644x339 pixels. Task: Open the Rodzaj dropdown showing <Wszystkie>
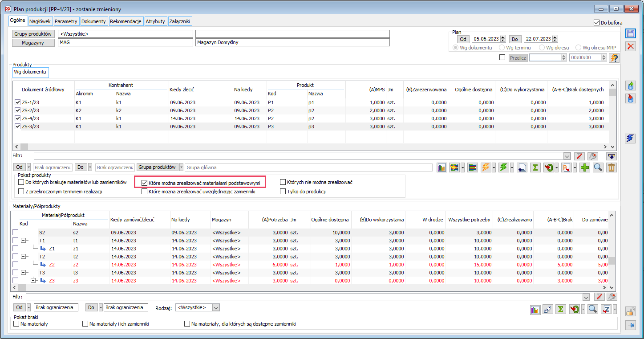(215, 307)
